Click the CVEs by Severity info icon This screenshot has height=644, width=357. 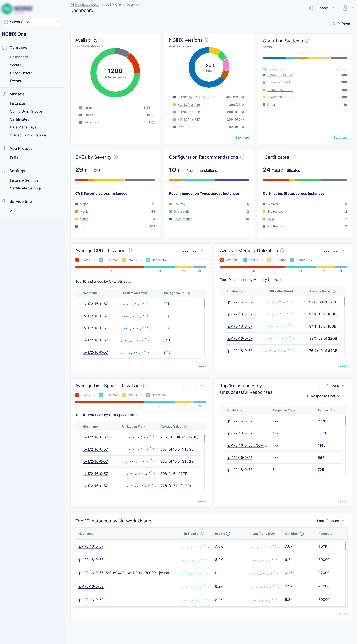tap(116, 157)
